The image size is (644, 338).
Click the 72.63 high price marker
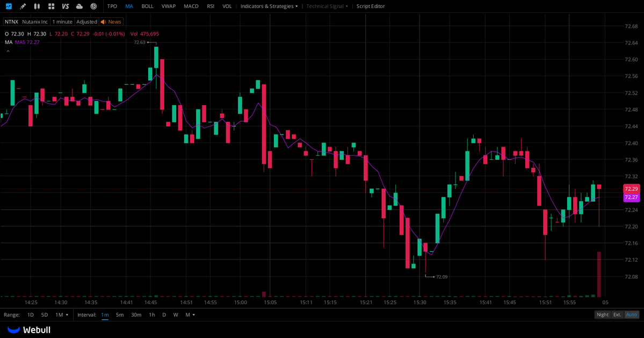coord(140,42)
